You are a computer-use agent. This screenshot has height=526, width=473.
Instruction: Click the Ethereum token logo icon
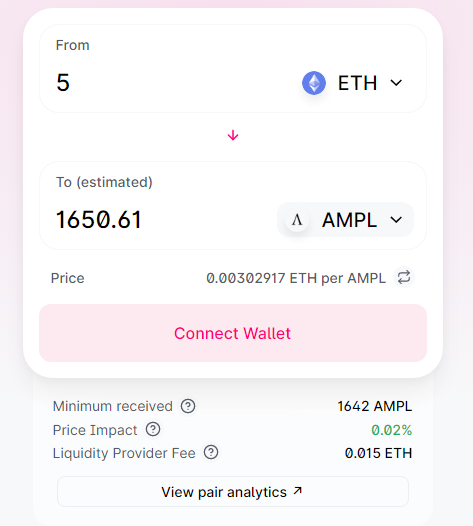click(x=314, y=83)
